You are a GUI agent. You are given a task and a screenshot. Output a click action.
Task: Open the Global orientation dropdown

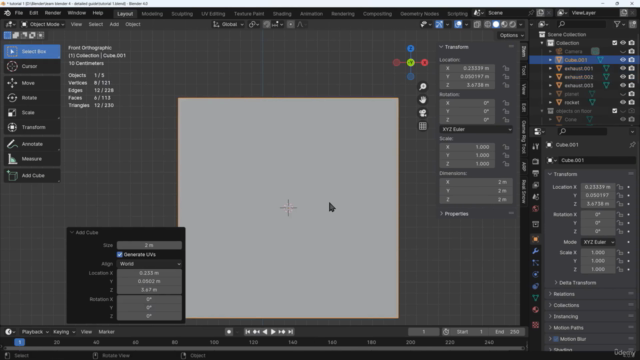tap(229, 24)
